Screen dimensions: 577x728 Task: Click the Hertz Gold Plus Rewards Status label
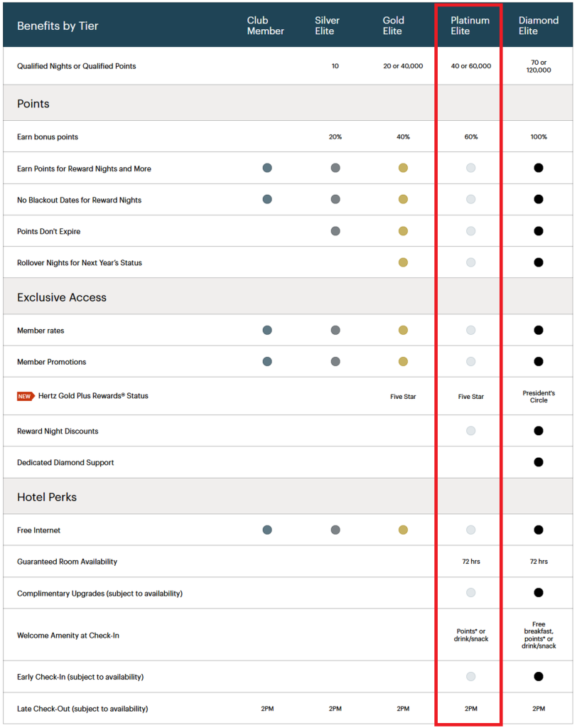(x=93, y=395)
